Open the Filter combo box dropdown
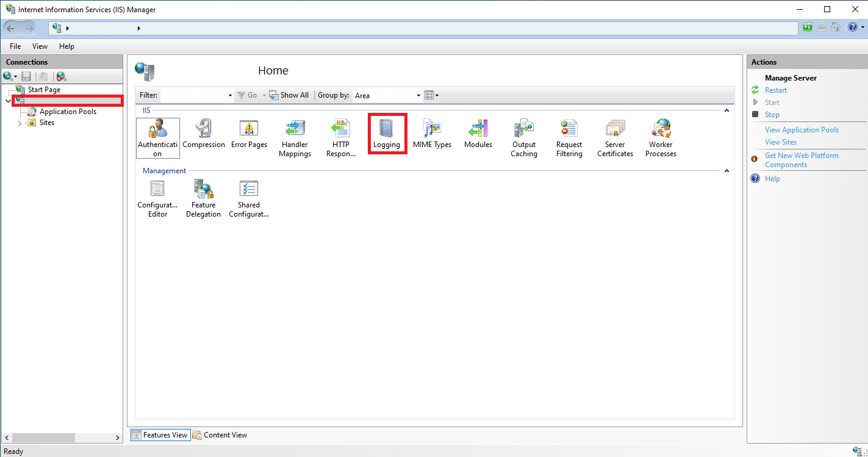Viewport: 868px width, 457px height. [x=230, y=95]
